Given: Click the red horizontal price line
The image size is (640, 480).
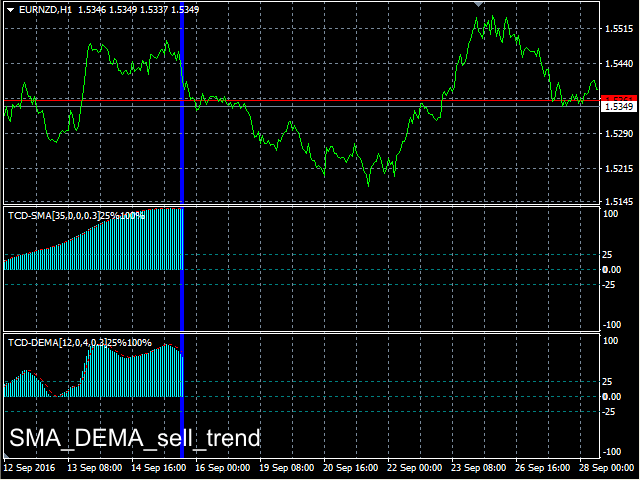Looking at the screenshot, I should [x=302, y=100].
